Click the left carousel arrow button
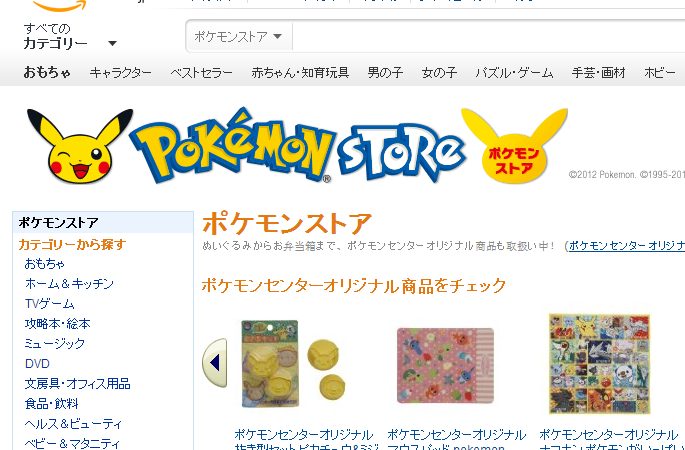The width and height of the screenshot is (685, 450). pyautogui.click(x=214, y=363)
